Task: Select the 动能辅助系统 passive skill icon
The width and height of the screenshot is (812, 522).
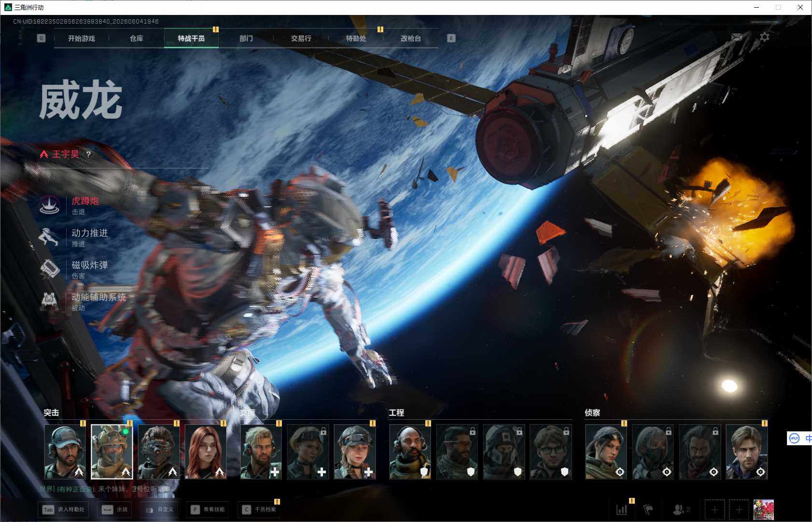Action: point(49,301)
